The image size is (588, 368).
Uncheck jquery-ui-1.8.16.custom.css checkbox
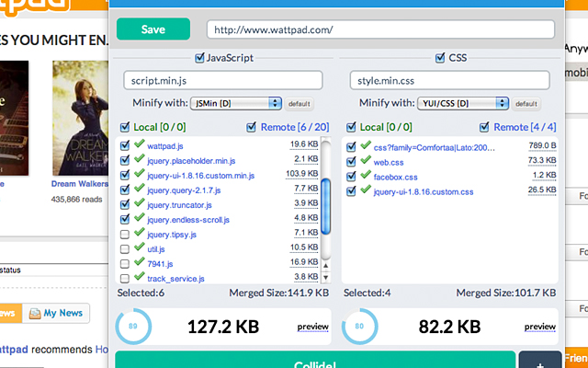tap(351, 191)
